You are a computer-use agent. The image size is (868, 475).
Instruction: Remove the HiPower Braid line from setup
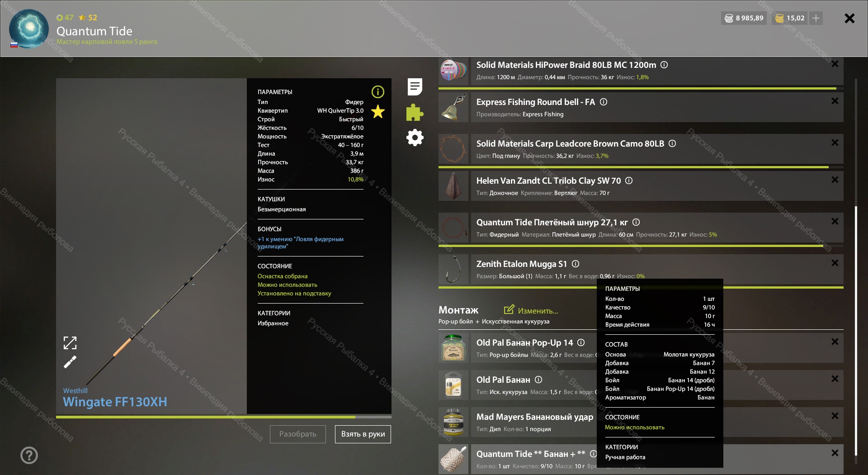point(835,64)
